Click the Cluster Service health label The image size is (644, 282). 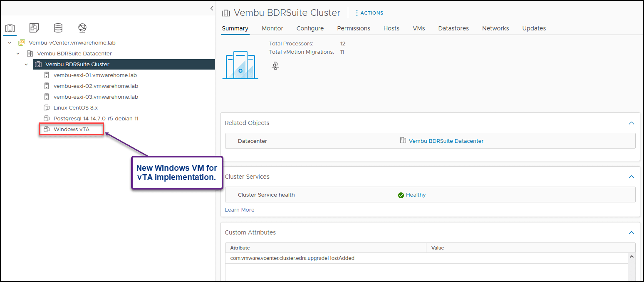point(266,195)
